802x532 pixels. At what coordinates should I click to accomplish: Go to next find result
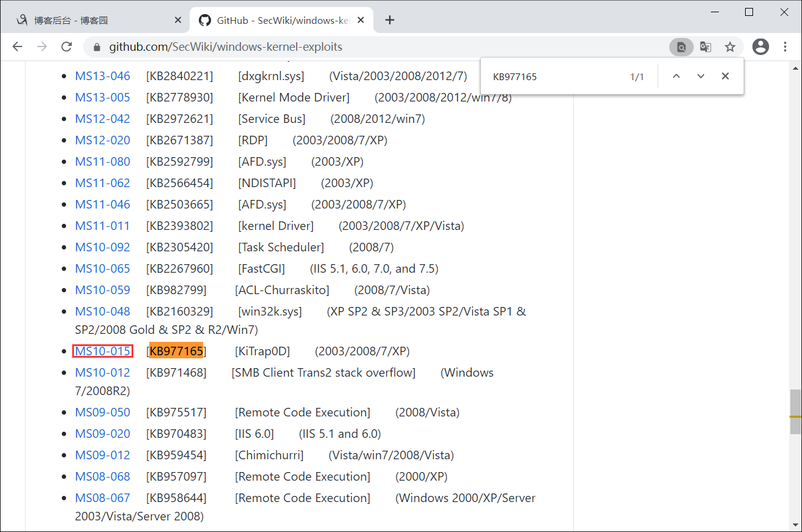700,76
